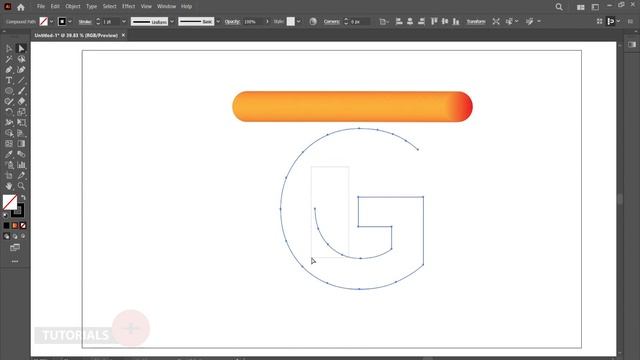Pick the Gradient tool
Image resolution: width=640 pixels, height=360 pixels.
coord(21,144)
